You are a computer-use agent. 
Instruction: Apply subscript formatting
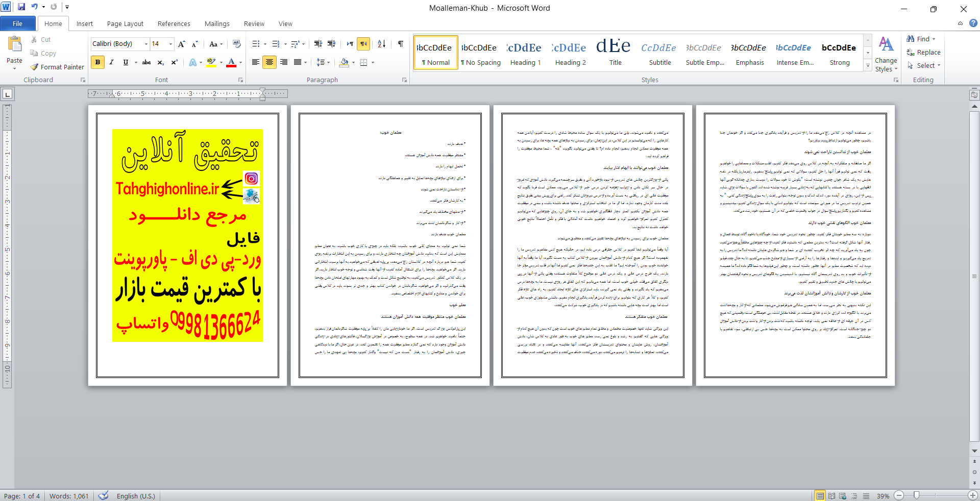tap(160, 62)
